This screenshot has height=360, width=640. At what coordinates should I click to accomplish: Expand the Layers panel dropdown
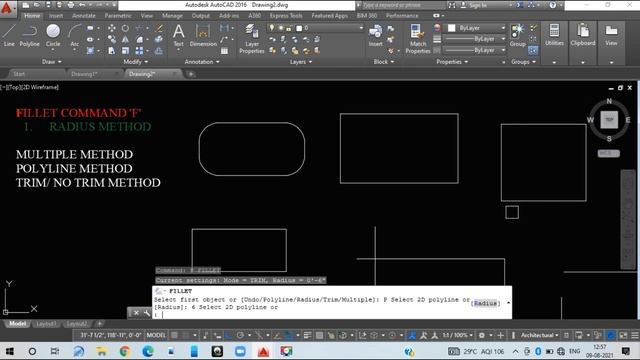(301, 62)
